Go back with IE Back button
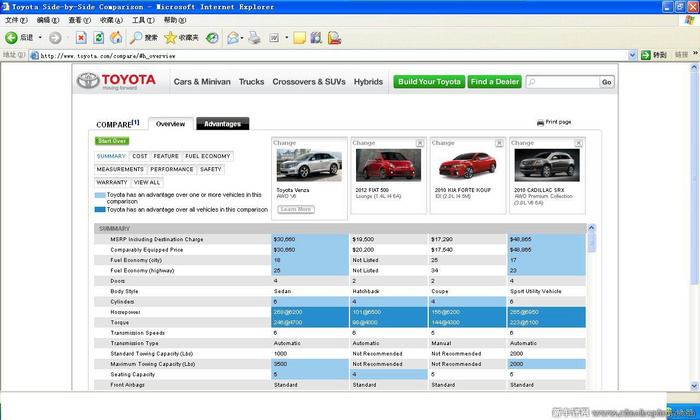Screen dimensions: 700x420 coord(19,37)
